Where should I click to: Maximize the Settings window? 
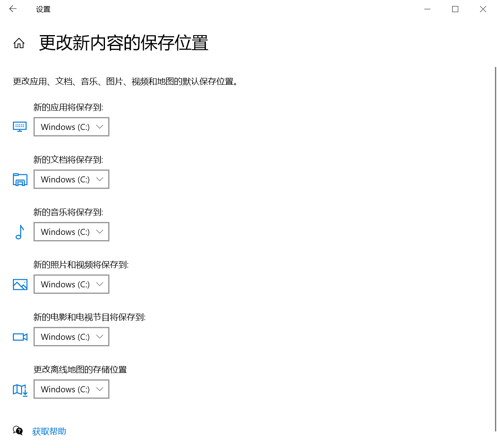455,9
